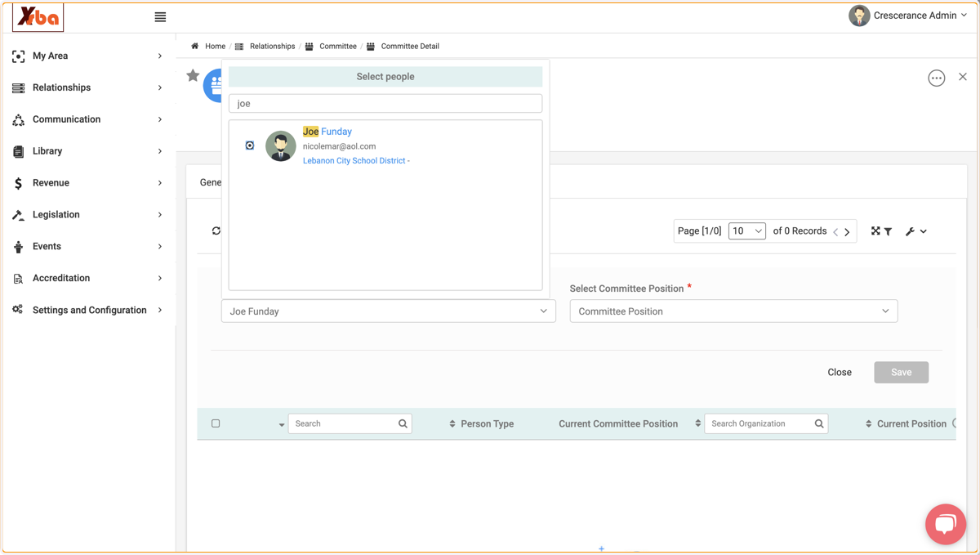Click the expand fullscreen grid icon

875,231
